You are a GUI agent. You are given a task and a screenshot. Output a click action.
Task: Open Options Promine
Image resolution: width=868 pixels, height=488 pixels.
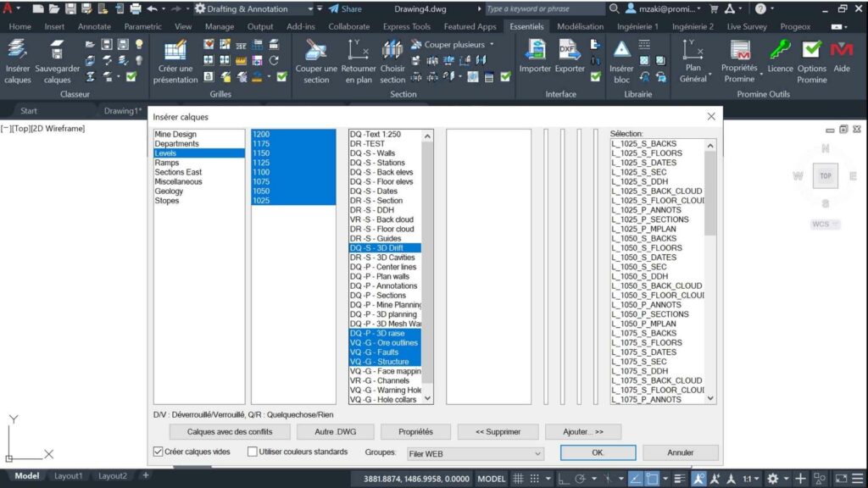[811, 61]
